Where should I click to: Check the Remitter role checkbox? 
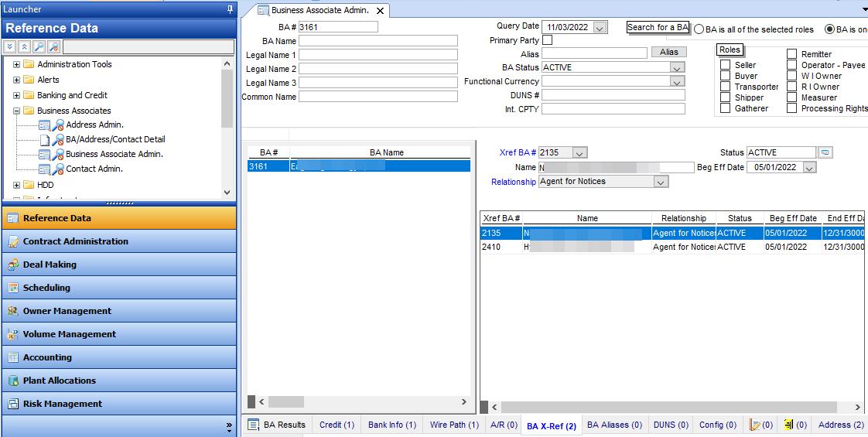coord(792,54)
